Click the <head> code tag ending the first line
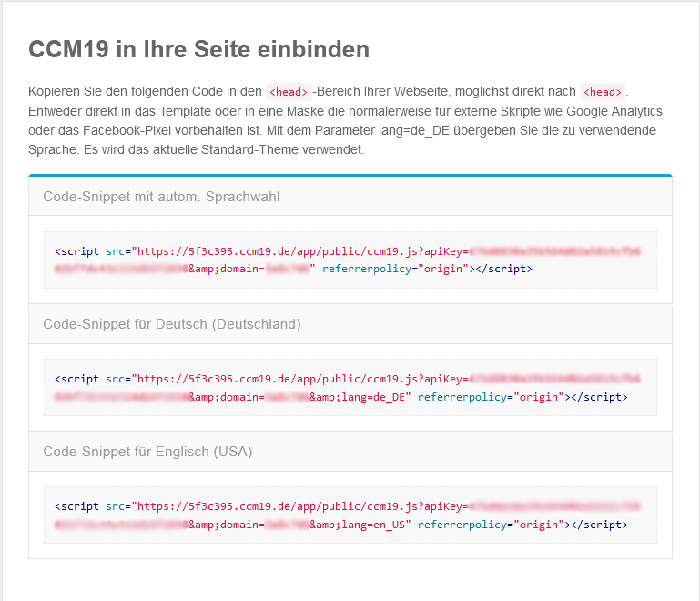The height and width of the screenshot is (601, 700). coord(604,92)
